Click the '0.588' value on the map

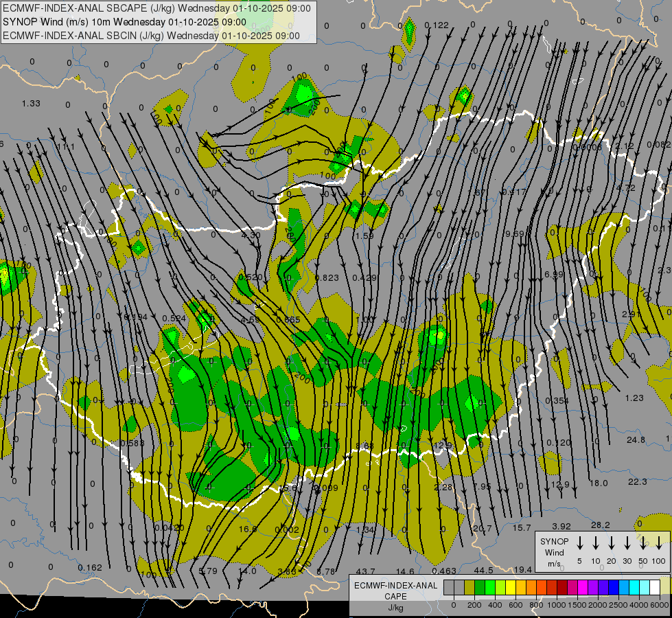point(132,444)
